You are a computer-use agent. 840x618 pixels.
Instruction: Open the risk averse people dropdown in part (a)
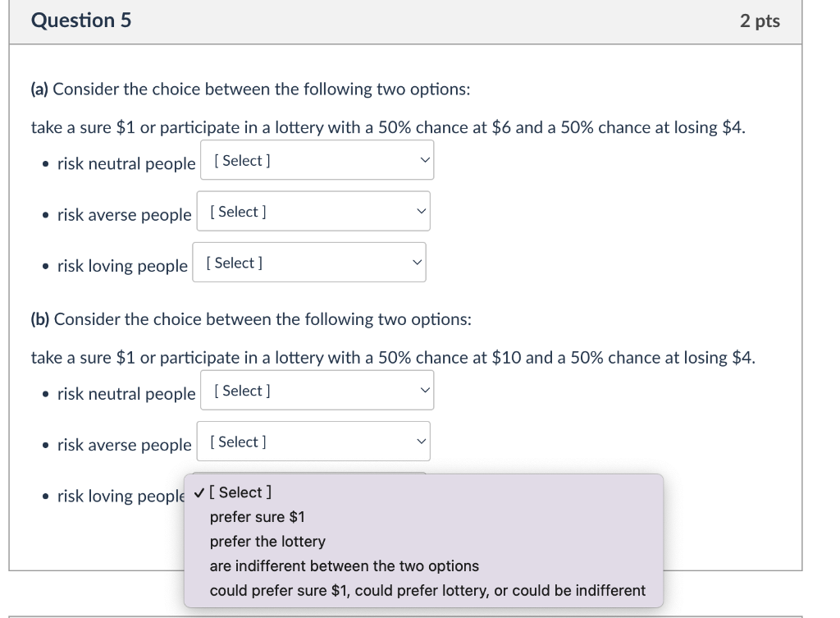[313, 211]
